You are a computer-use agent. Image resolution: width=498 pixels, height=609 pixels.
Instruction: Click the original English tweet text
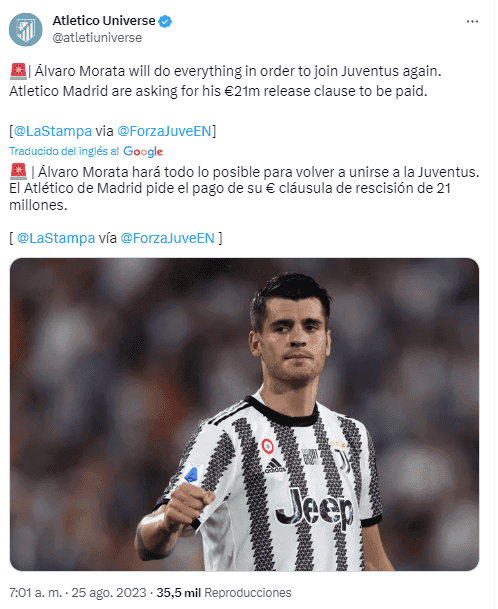(x=225, y=81)
